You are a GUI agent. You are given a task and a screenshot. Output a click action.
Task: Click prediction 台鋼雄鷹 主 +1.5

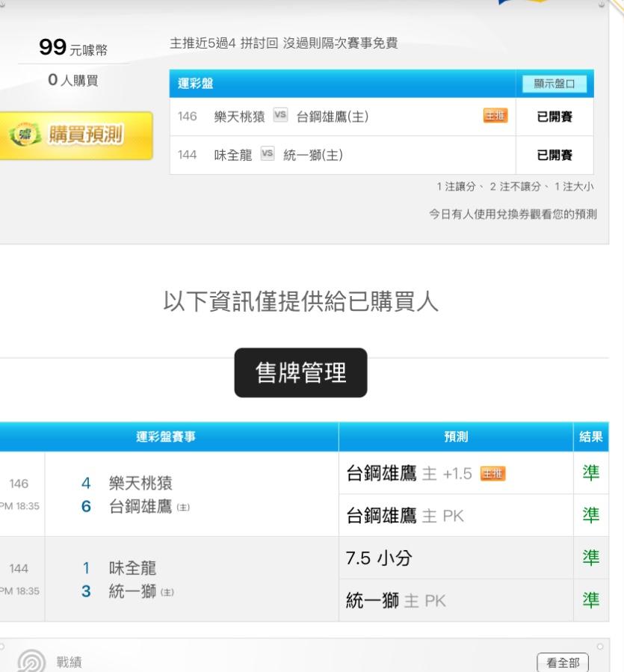(409, 474)
